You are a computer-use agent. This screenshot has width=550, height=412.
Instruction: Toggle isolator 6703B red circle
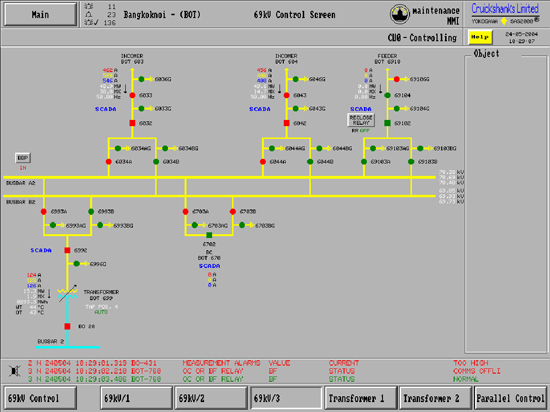click(233, 211)
